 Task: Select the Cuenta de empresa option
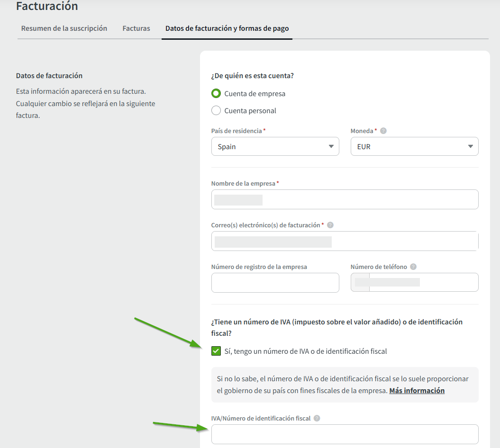tap(216, 94)
